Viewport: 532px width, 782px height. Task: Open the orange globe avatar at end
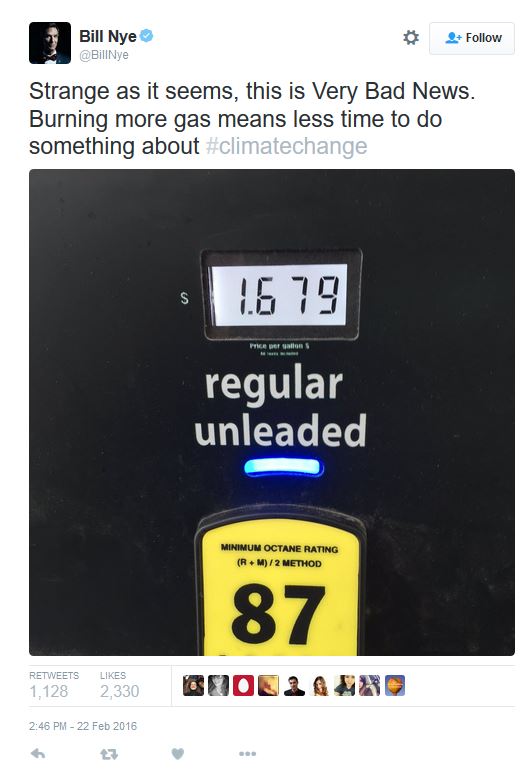pyautogui.click(x=395, y=686)
